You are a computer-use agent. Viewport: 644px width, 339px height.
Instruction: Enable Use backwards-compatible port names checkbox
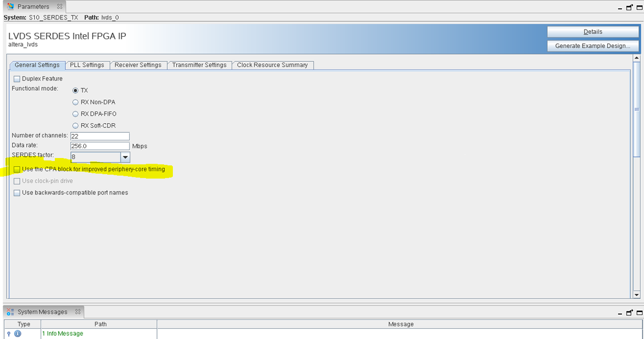17,193
